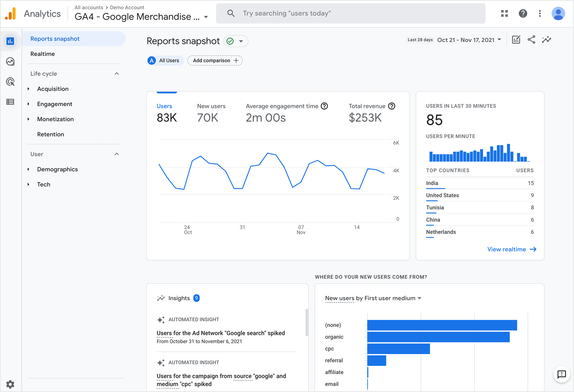Image resolution: width=574 pixels, height=392 pixels.
Task: Open the Advertising section icon
Action: (10, 82)
